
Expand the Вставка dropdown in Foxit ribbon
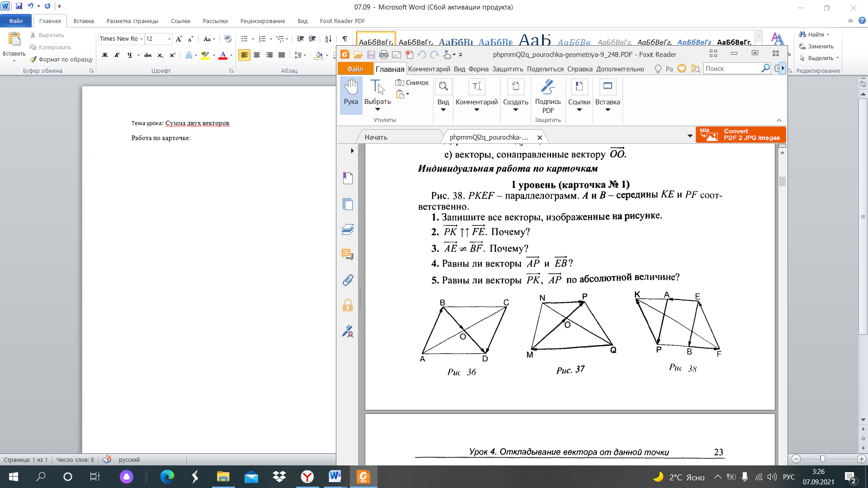coord(608,110)
